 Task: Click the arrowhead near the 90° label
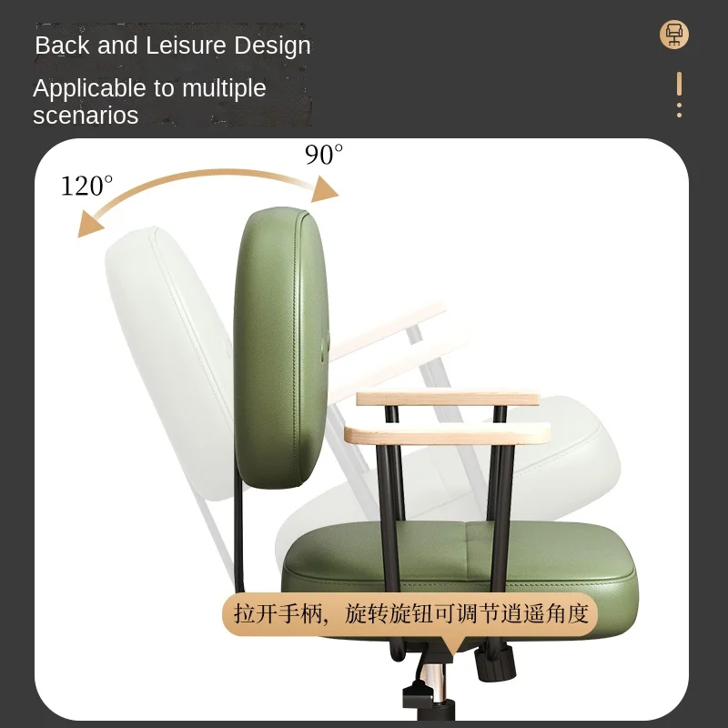pos(324,189)
